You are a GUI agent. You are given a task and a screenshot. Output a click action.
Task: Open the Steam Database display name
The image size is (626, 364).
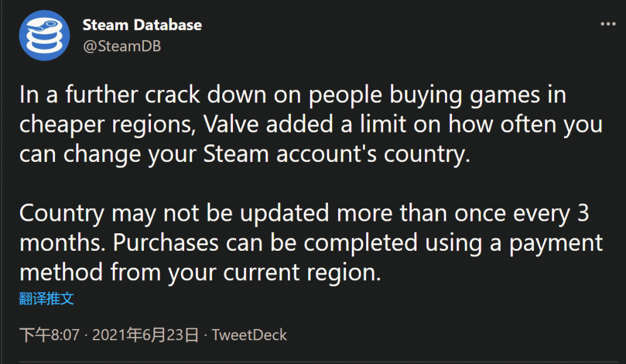[x=142, y=25]
